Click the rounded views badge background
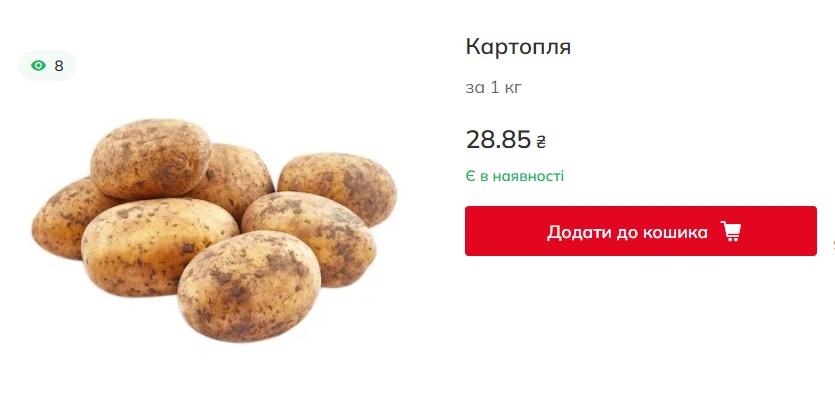Viewport: 835px width, 409px height. click(x=47, y=66)
